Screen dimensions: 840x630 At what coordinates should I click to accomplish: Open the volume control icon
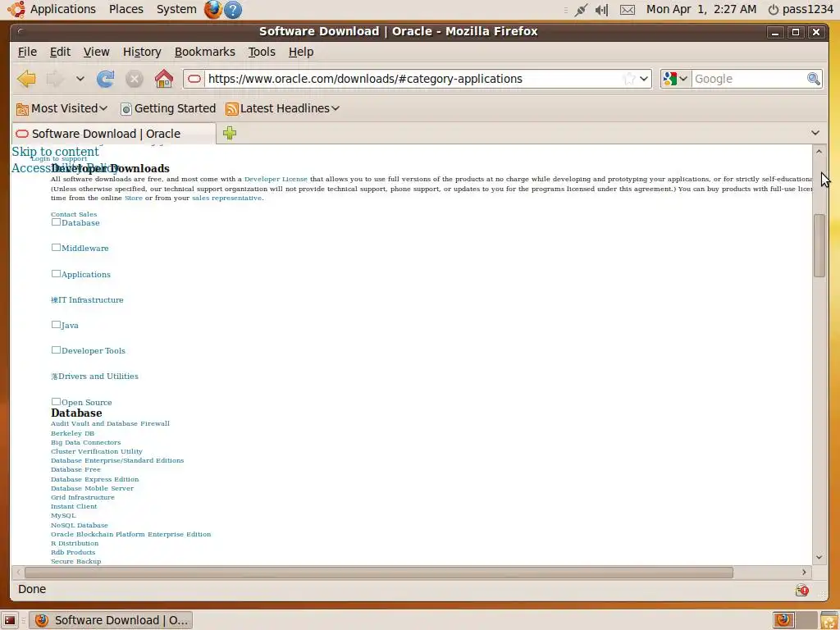(601, 10)
